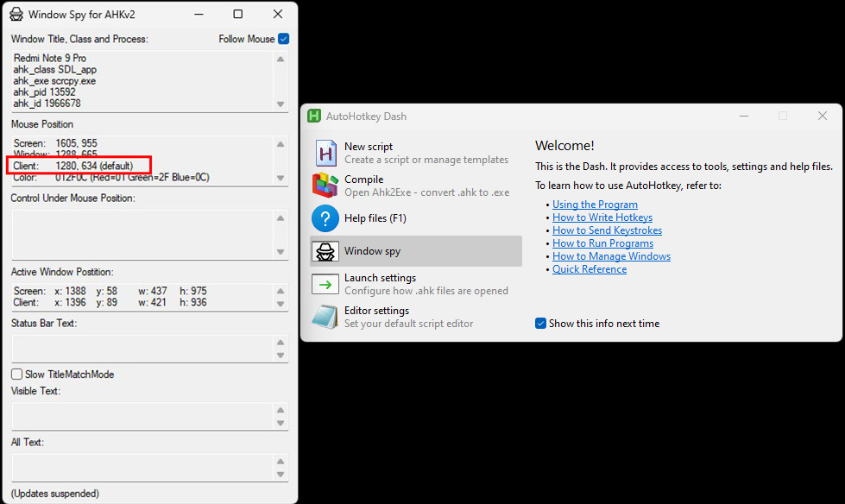
Task: Click the 'Client: 1280, 634 (default)' line
Action: click(73, 166)
